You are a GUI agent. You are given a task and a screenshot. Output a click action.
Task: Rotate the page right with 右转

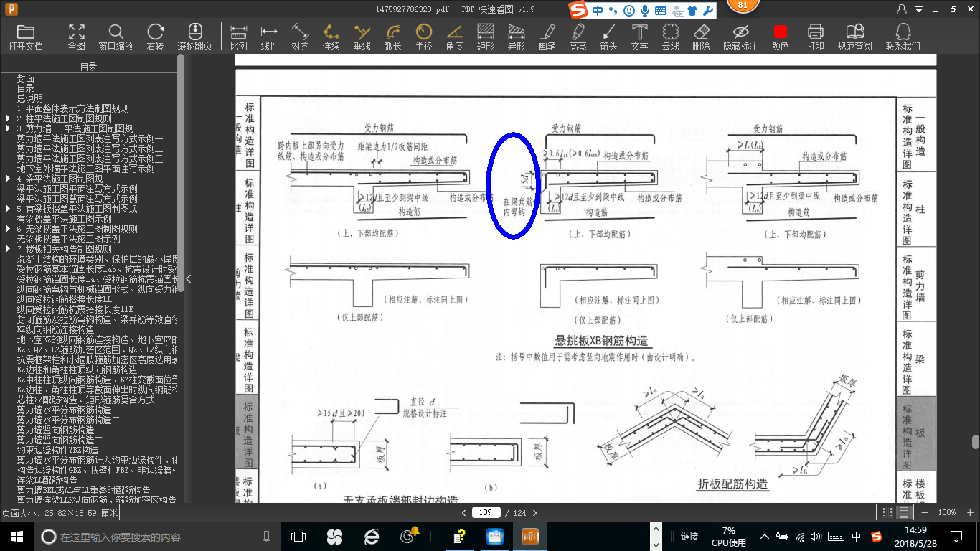pyautogui.click(x=155, y=37)
